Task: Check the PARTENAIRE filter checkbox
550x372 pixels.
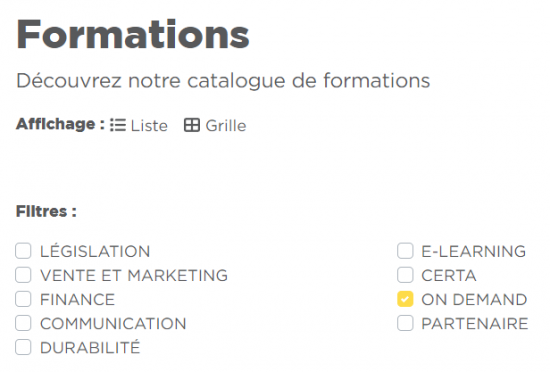Action: click(405, 323)
